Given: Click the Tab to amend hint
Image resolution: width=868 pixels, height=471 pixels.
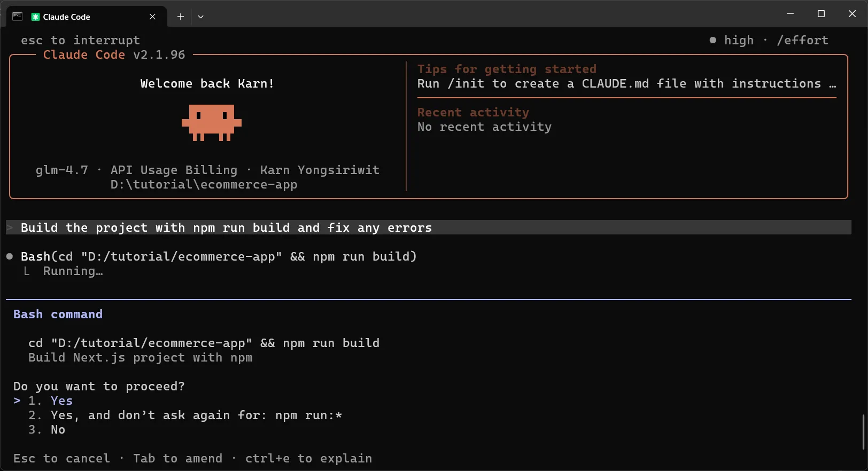Looking at the screenshot, I should [177, 458].
